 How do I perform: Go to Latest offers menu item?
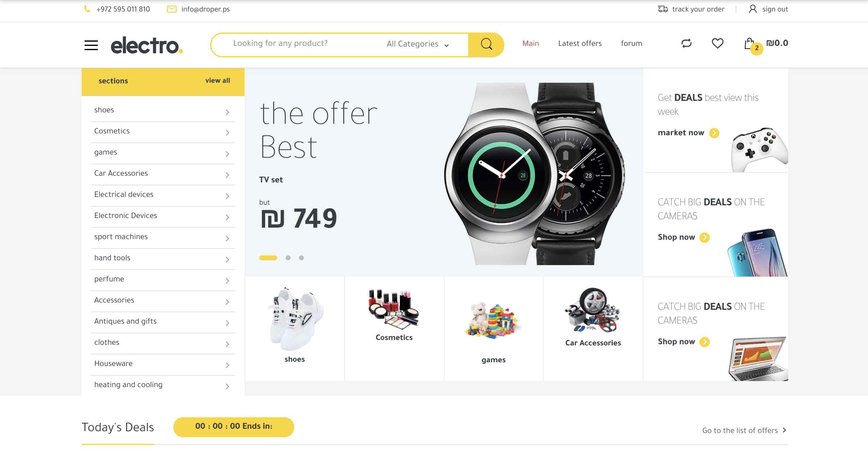(x=580, y=43)
